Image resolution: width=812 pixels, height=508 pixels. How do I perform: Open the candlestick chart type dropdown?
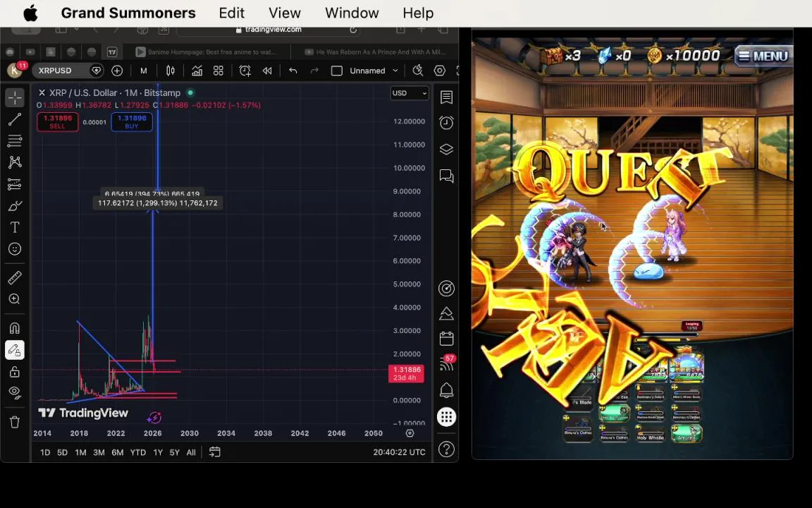[171, 71]
